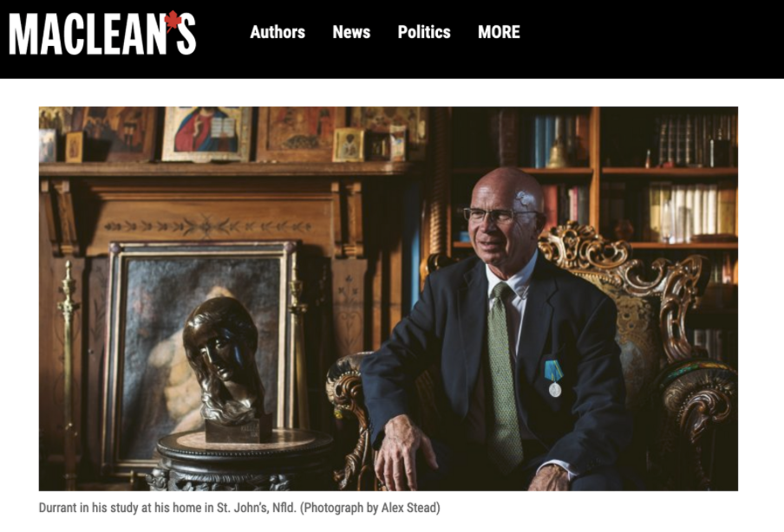
Task: Click the Christ icon painting on the mantel
Action: 206,133
